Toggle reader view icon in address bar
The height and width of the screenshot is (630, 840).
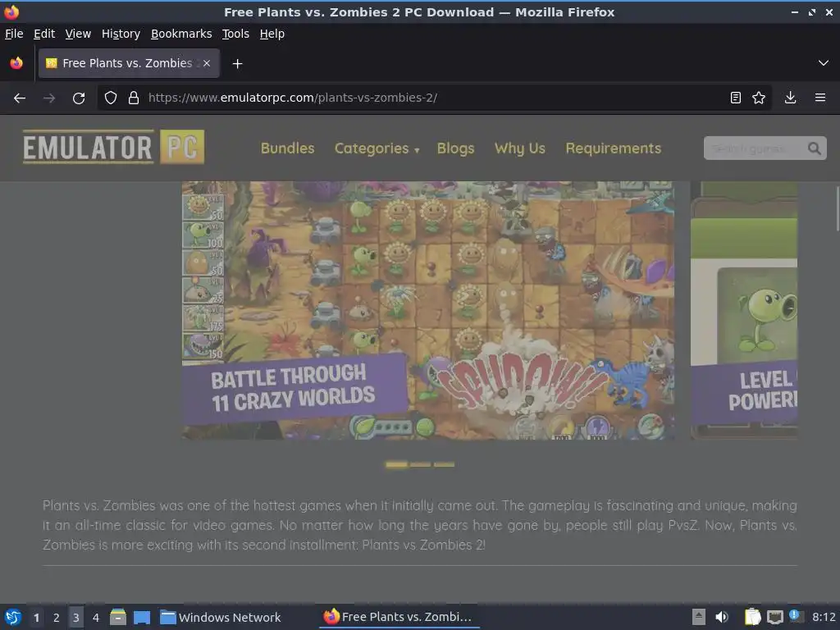coord(736,98)
